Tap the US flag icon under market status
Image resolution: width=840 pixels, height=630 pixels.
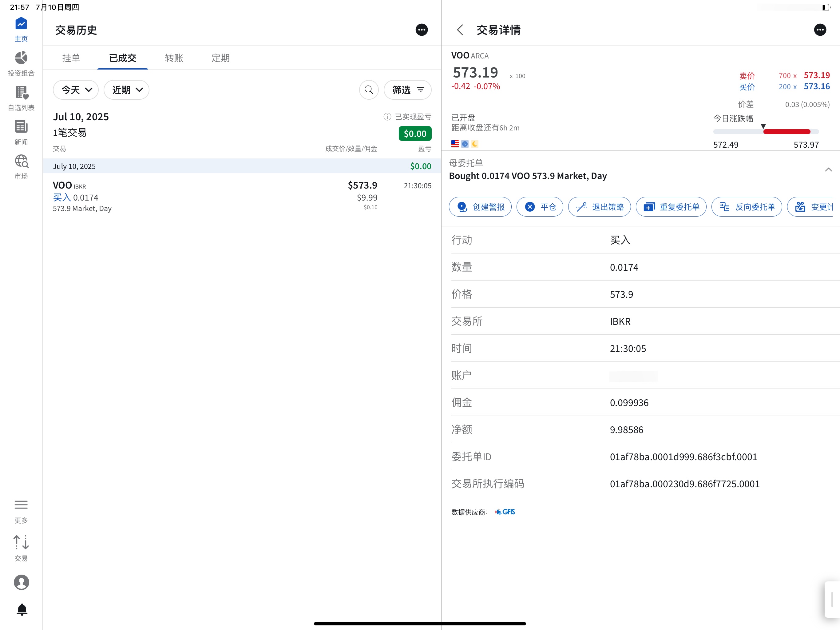pyautogui.click(x=455, y=144)
